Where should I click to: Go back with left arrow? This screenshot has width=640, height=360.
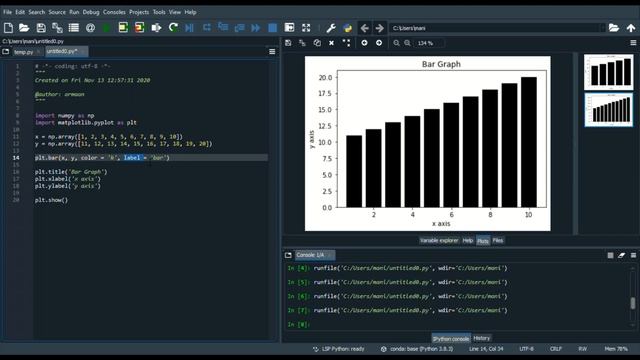pos(364,28)
